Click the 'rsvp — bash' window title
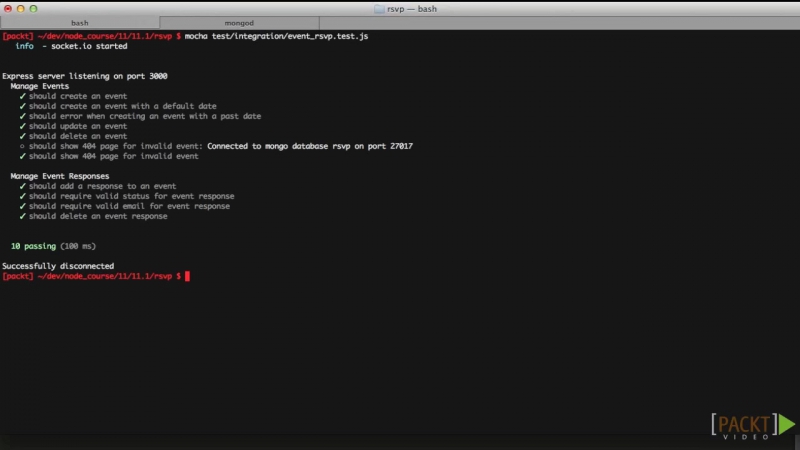Image resolution: width=800 pixels, height=450 pixels. (412, 9)
